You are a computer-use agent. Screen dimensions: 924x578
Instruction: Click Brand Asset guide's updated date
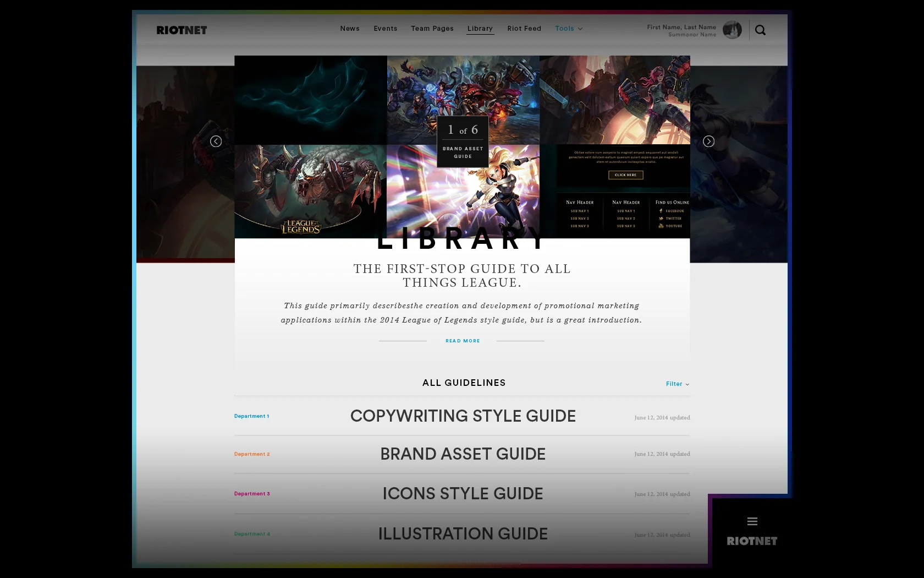pos(662,454)
